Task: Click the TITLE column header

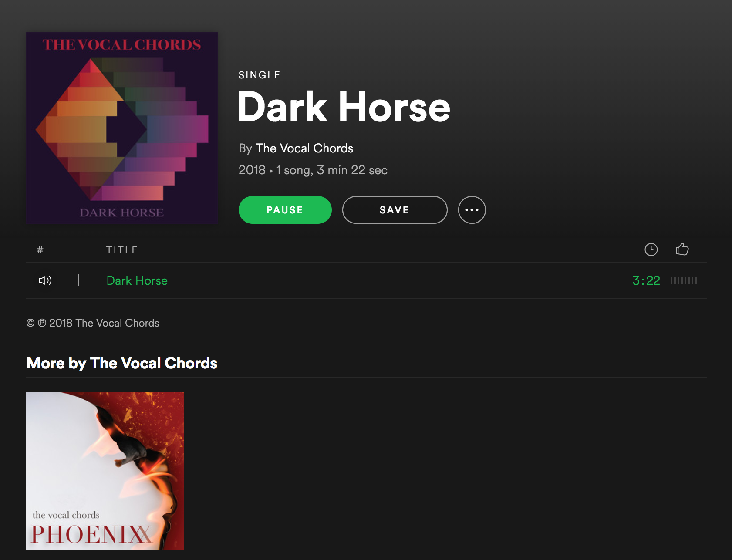Action: (x=122, y=250)
